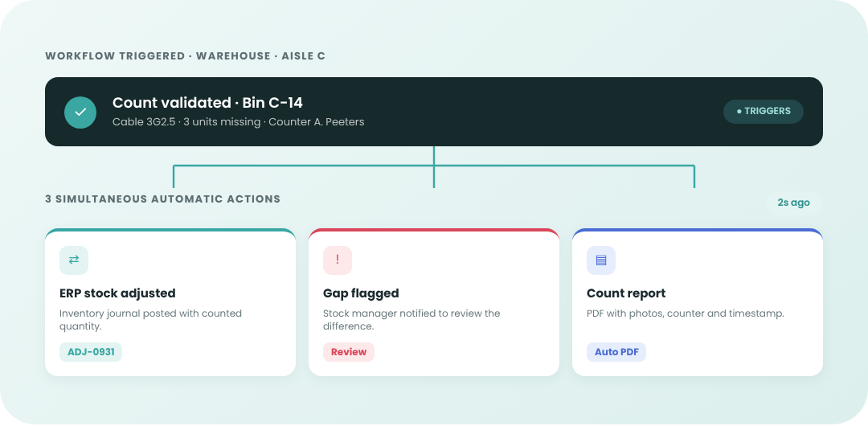This screenshot has width=868, height=426.
Task: Click the Stock manager notified description
Action: (411, 320)
